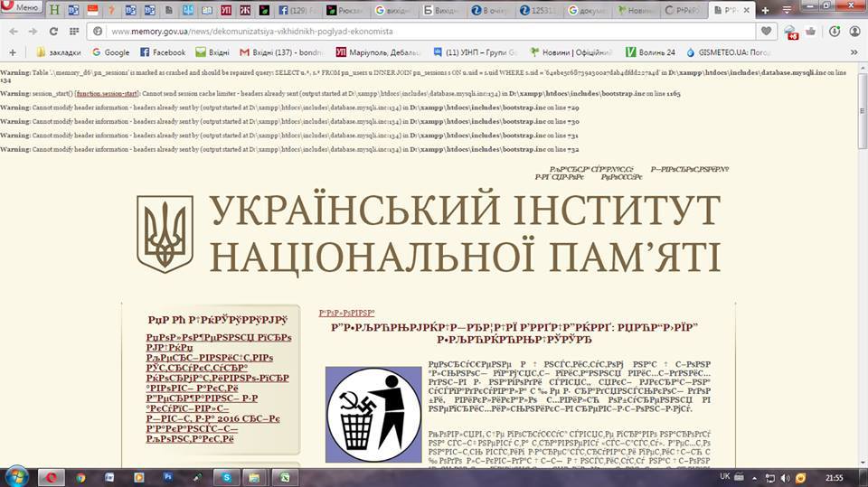The image size is (868, 487).
Task: Switch the UK keyboard language indicator
Action: tap(724, 476)
